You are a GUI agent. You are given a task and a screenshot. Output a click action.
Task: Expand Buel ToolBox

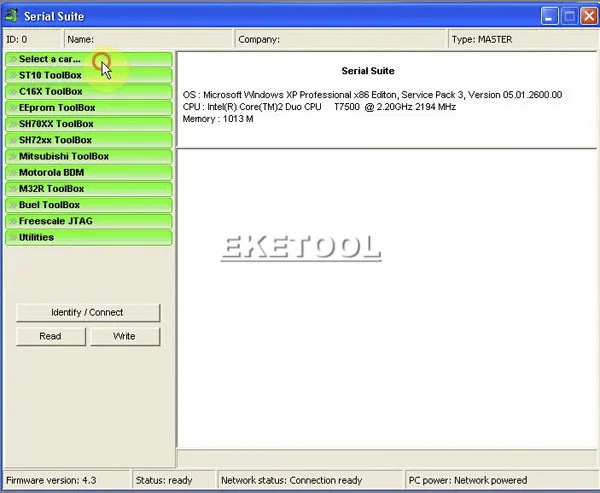coord(89,205)
